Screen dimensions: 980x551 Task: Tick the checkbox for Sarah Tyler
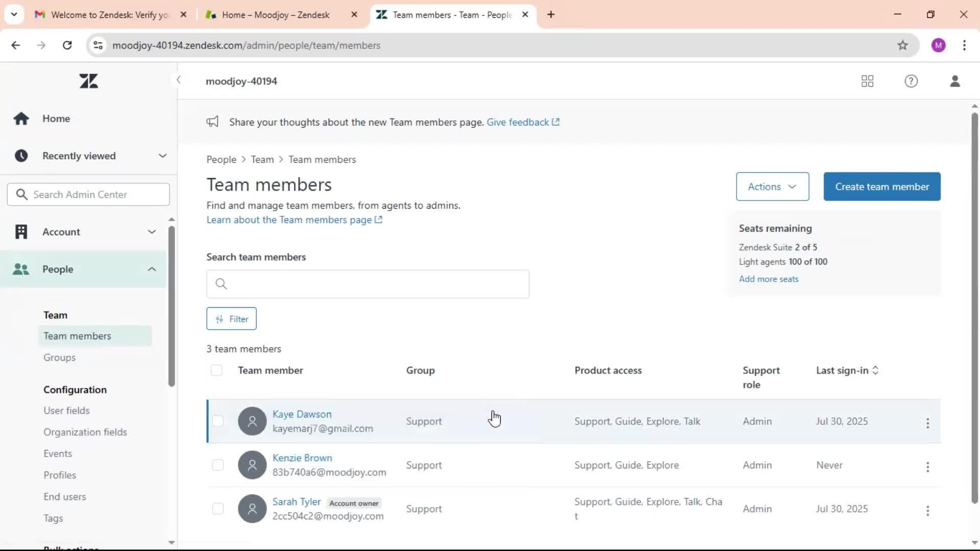coord(218,509)
